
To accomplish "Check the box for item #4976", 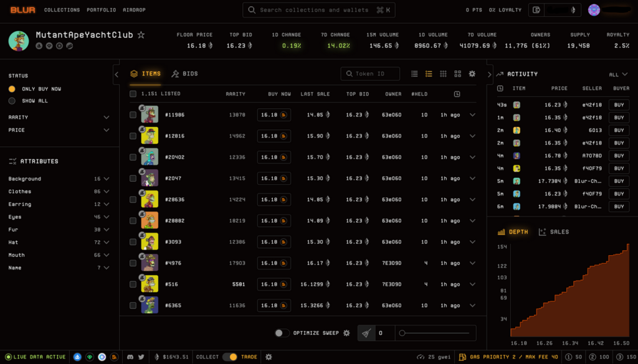I will tap(133, 263).
